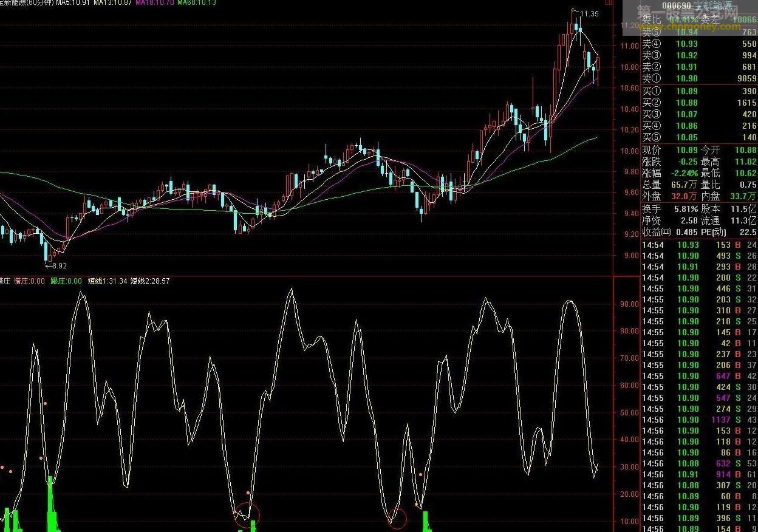This screenshot has height=532, width=758.
Task: Click the 股本 value 11.5亿
Action: [743, 209]
